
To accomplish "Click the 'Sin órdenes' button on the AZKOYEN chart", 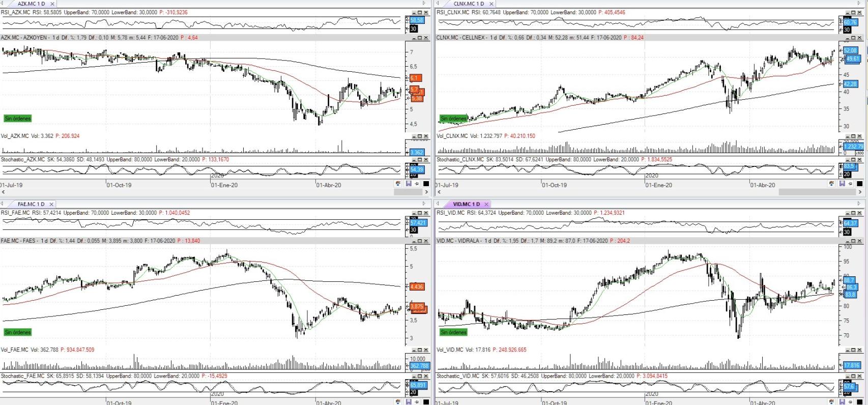I will point(18,119).
